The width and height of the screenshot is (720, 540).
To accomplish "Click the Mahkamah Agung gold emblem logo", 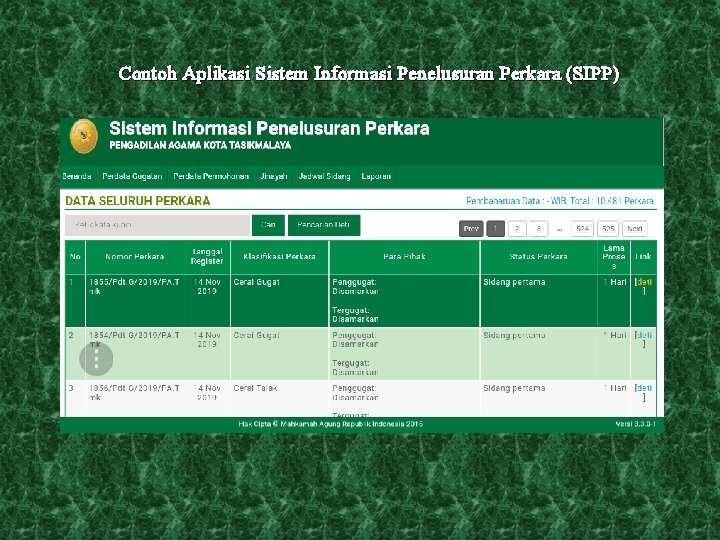I will [84, 136].
